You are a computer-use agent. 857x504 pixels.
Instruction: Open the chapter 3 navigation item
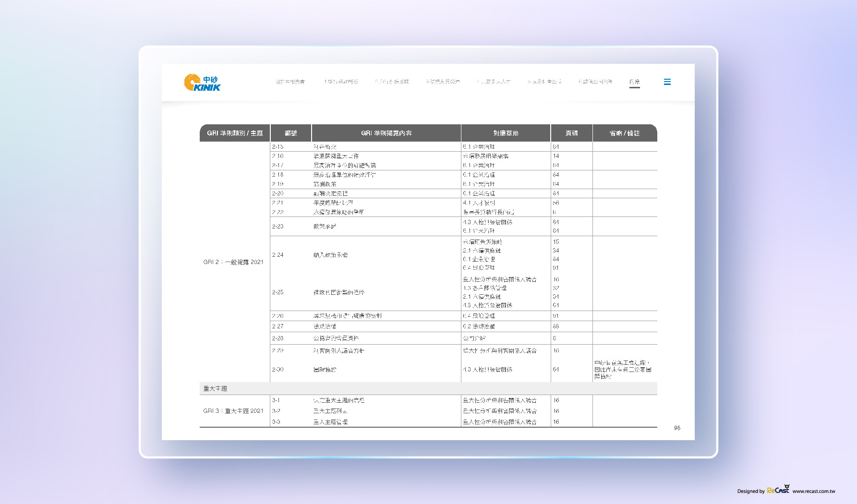click(442, 82)
